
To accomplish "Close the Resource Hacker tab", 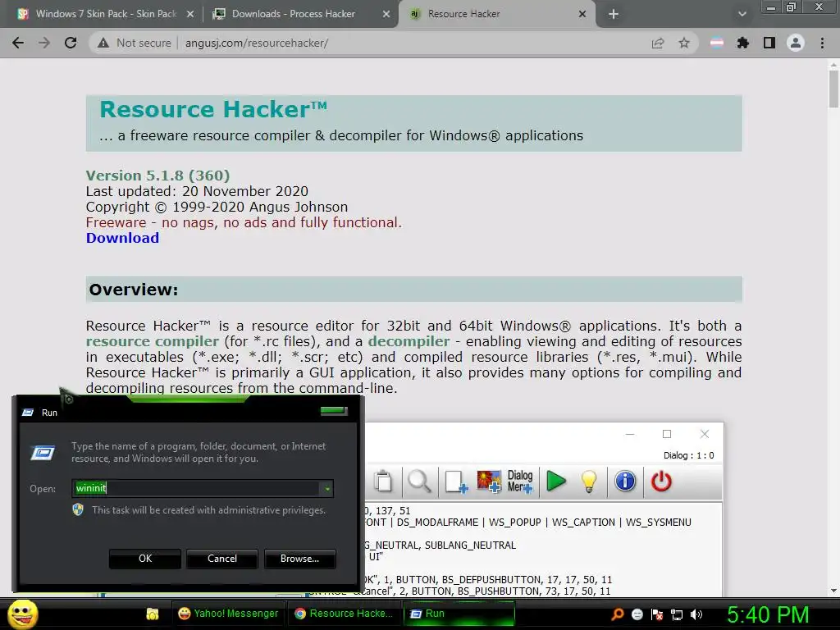I will pyautogui.click(x=582, y=14).
